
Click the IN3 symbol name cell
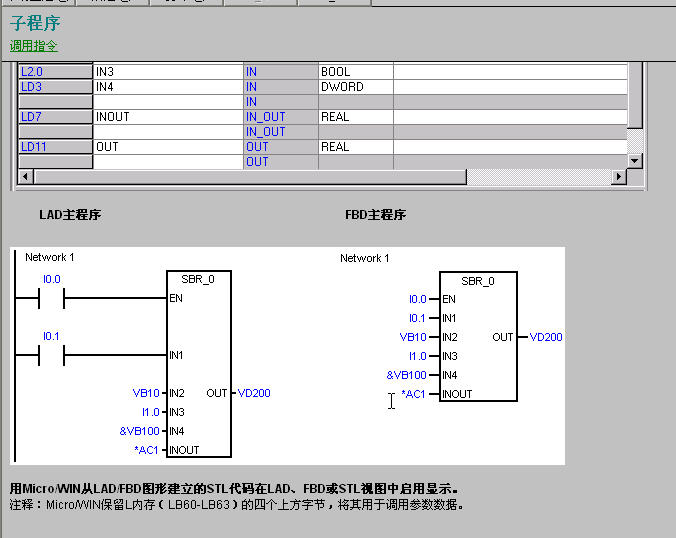167,72
